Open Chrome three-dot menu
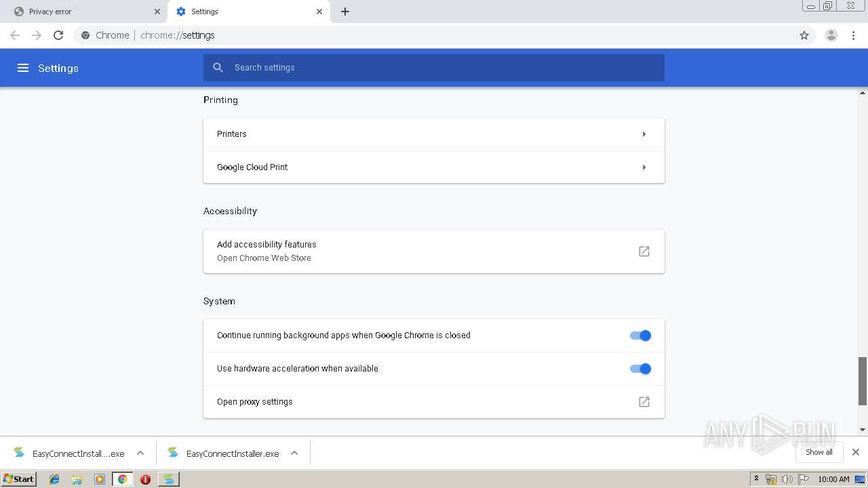The height and width of the screenshot is (488, 868). pos(854,35)
